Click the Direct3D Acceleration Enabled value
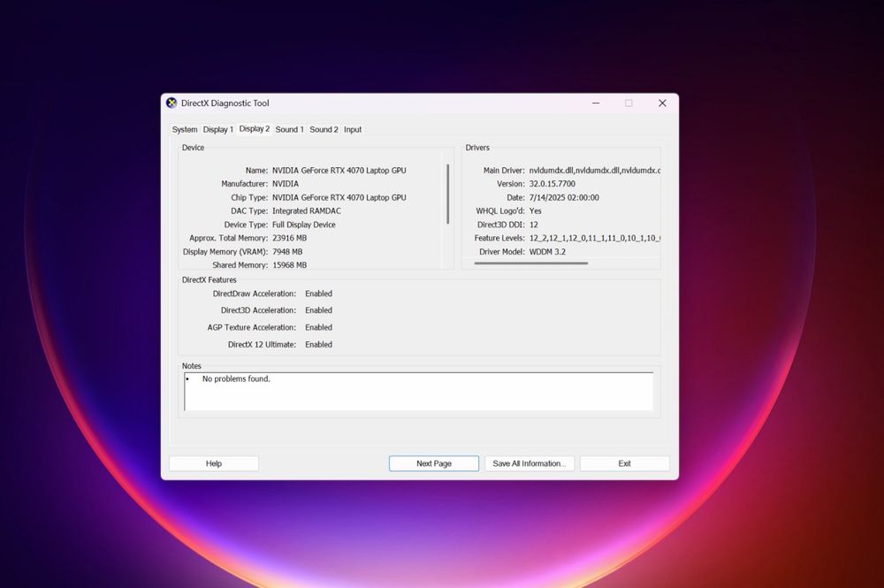The image size is (884, 588). tap(318, 310)
